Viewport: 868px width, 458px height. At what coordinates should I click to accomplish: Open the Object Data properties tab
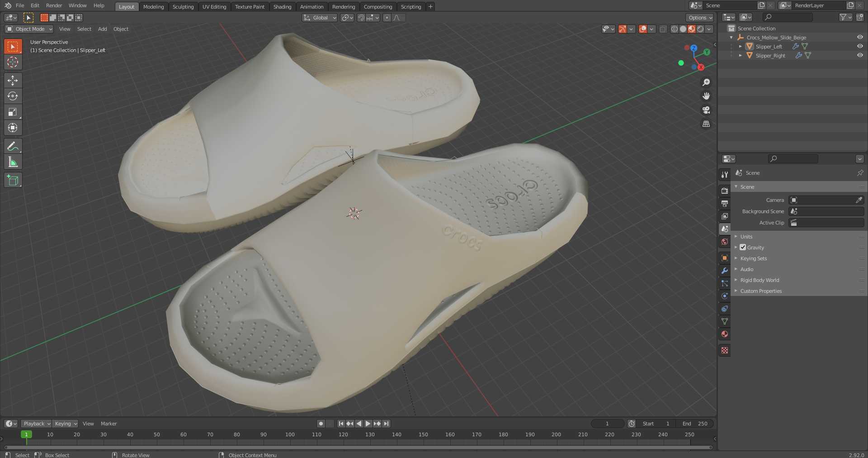pyautogui.click(x=725, y=321)
